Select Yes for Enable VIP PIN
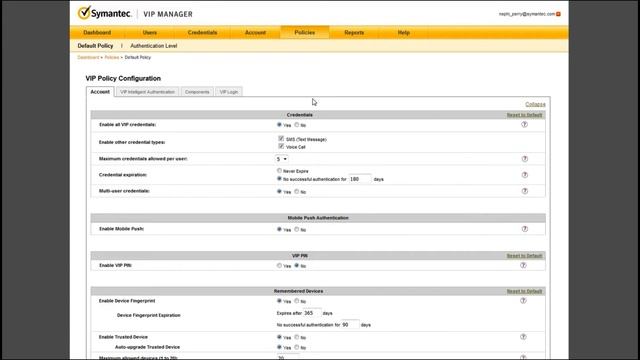This screenshot has height=360, width=640. tap(279, 265)
